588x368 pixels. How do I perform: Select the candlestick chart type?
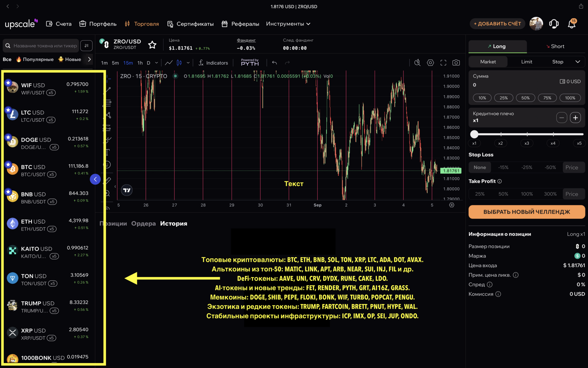click(179, 63)
